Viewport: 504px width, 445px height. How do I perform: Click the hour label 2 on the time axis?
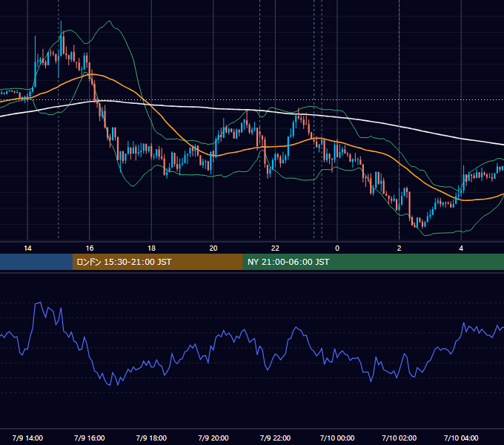click(x=399, y=248)
